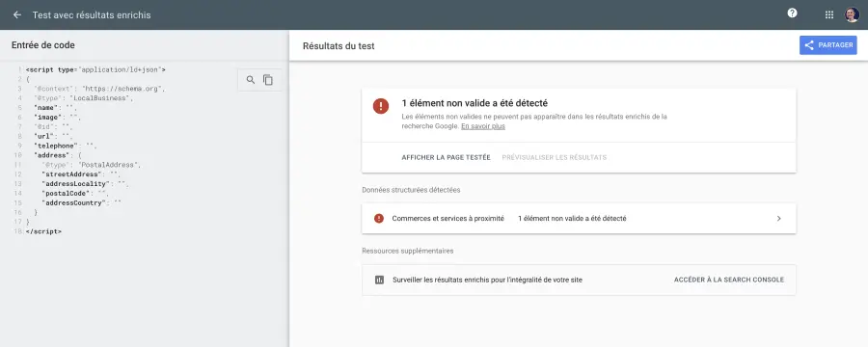Viewport: 868px width, 347px height.
Task: Click Surveiller les résultats enrichis text
Action: [x=487, y=280]
